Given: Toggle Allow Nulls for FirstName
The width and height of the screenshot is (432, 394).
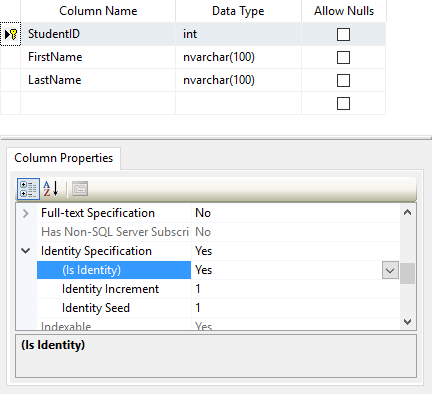Looking at the screenshot, I should (343, 57).
